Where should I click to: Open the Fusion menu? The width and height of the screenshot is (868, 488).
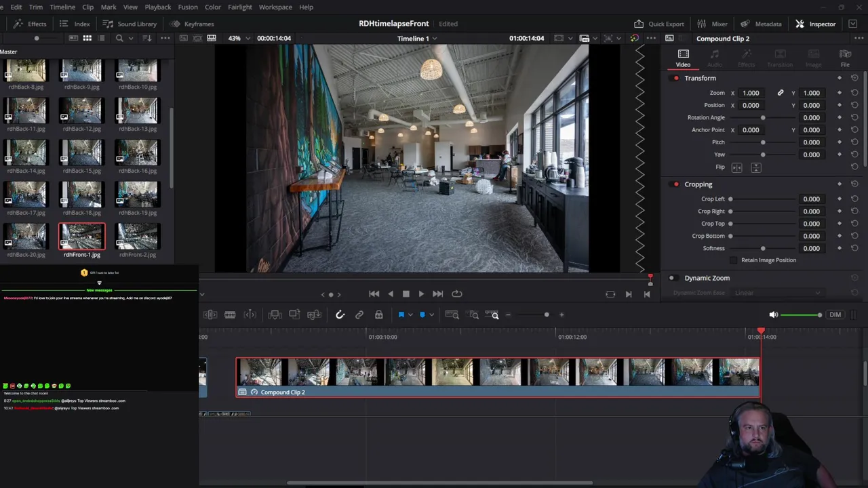tap(188, 7)
